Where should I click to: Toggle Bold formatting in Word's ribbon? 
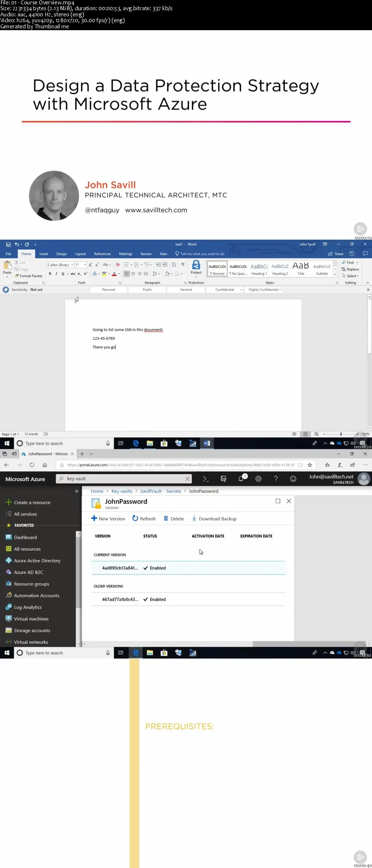[x=50, y=274]
